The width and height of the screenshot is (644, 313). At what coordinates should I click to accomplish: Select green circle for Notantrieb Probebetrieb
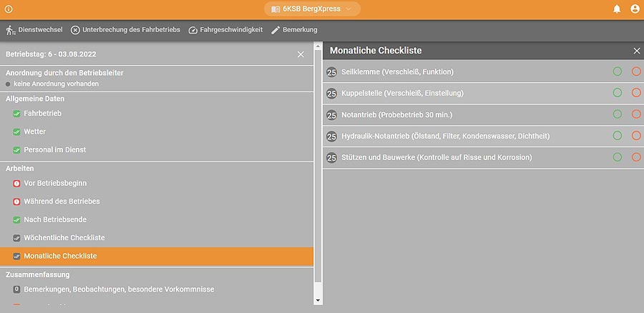[617, 114]
